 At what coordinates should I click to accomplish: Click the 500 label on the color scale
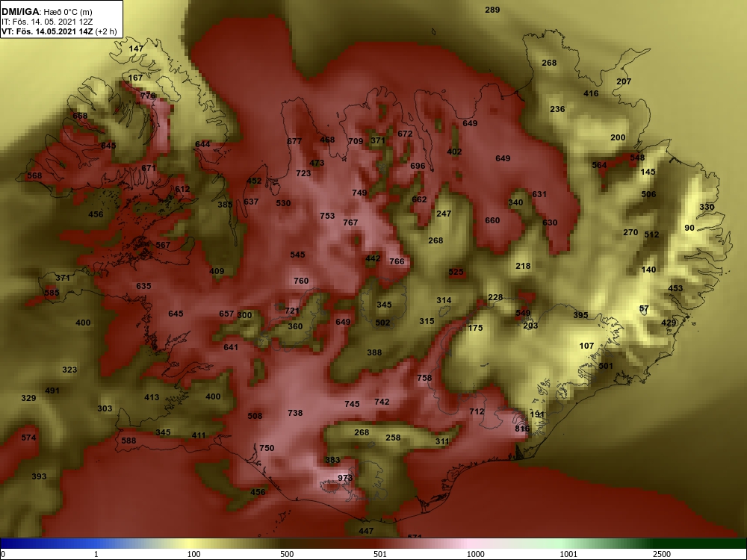288,554
